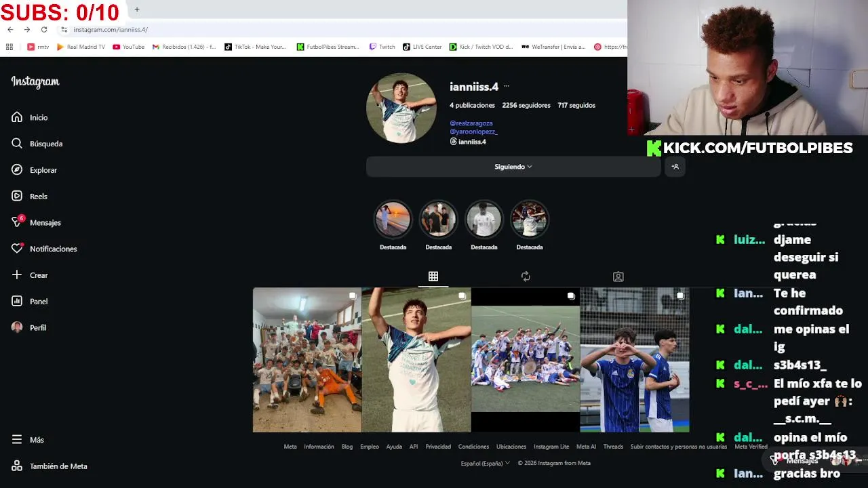
Task: Open the ianniiss.4 profile picture
Action: 401,108
